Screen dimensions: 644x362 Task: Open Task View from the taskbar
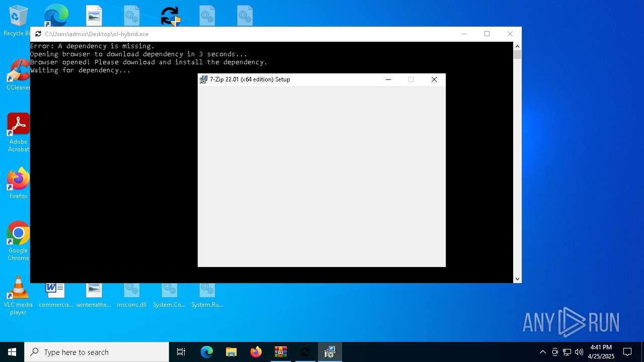coord(181,352)
